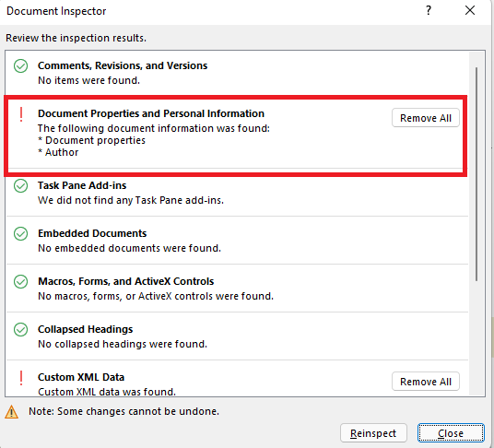Screen dimensions: 494x448
Task: Click green checkmark beside Collapsed Headings
Action: 21,329
